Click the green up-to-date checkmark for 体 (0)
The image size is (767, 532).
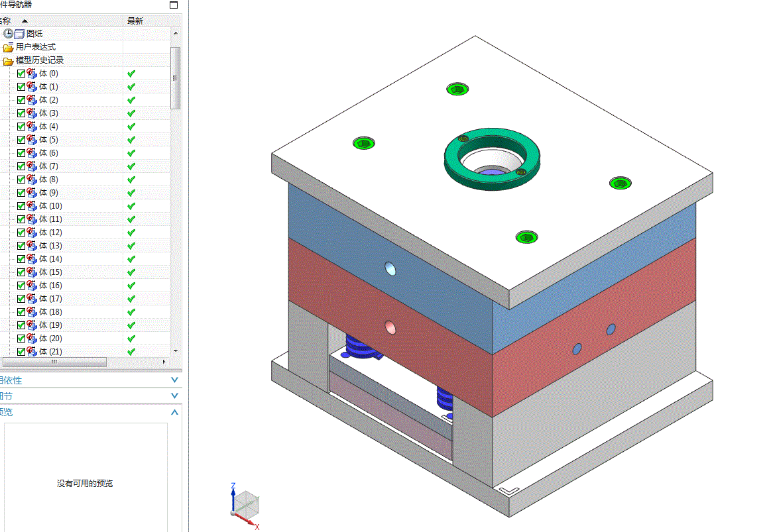pyautogui.click(x=131, y=74)
